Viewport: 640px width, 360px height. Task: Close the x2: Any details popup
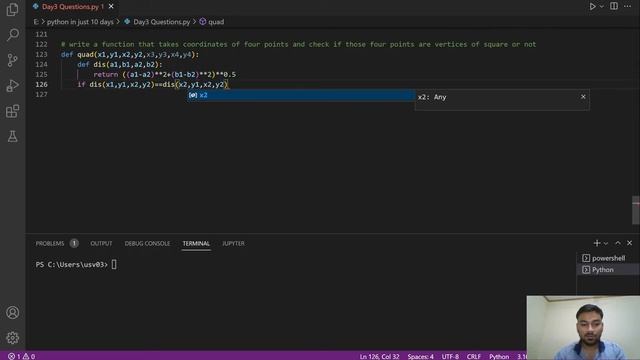pyautogui.click(x=583, y=97)
